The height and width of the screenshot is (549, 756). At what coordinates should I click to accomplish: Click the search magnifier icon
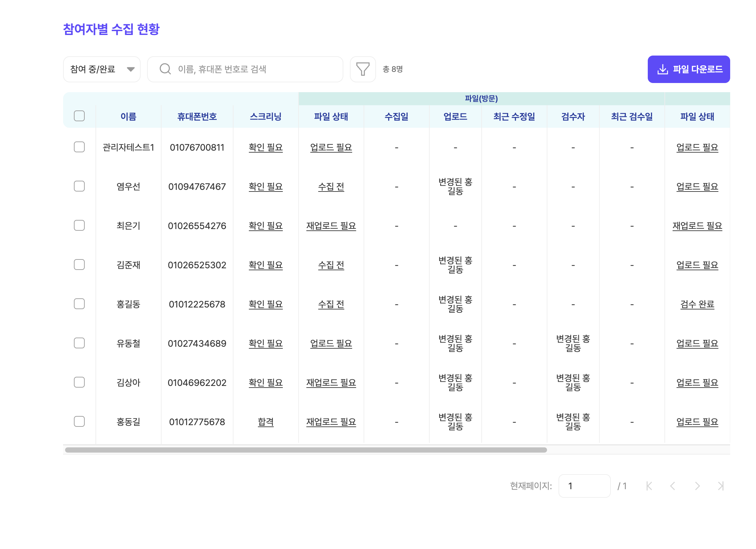coord(165,69)
